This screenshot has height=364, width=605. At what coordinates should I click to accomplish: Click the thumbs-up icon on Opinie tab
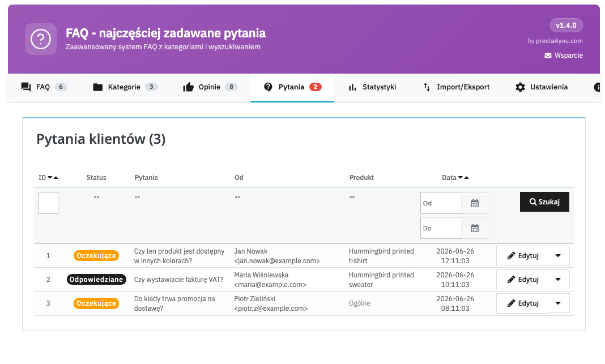(188, 87)
